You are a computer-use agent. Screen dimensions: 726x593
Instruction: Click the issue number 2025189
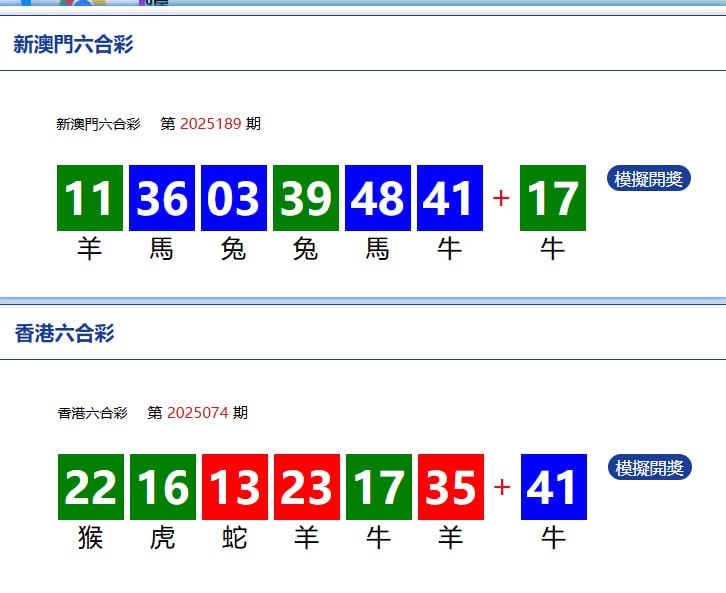tap(210, 124)
